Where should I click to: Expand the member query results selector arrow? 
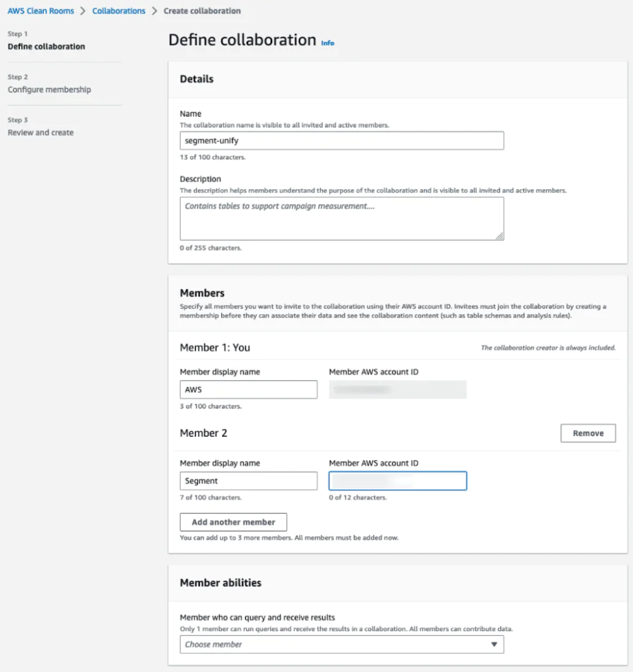495,644
